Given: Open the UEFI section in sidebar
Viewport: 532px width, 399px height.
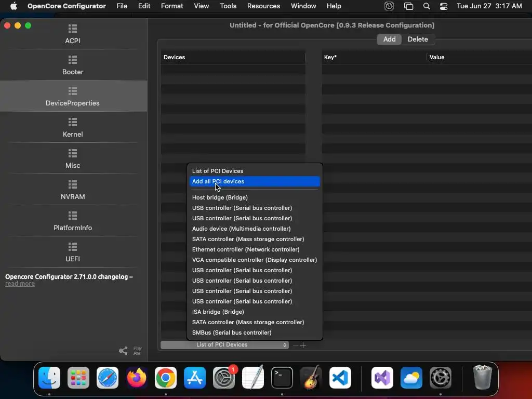Looking at the screenshot, I should [73, 252].
